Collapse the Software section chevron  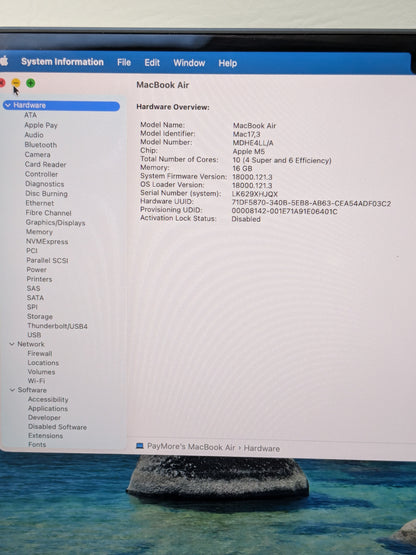coord(12,390)
